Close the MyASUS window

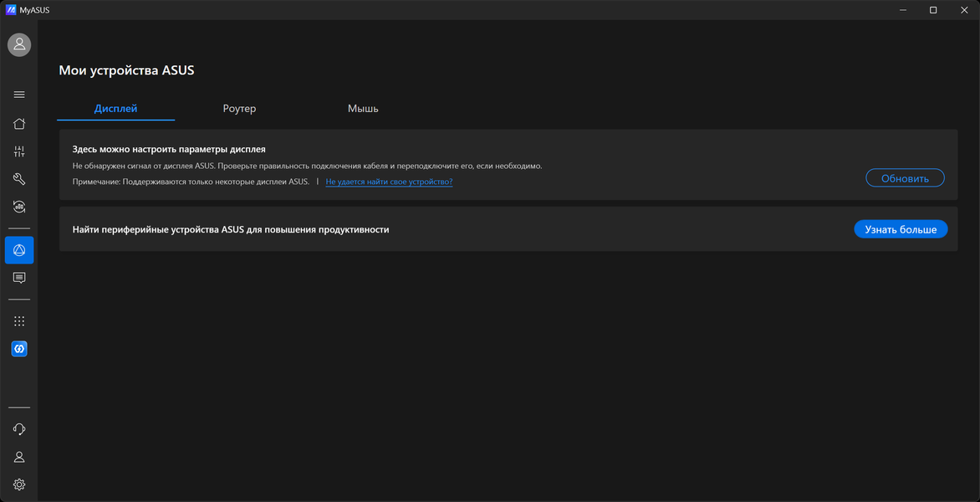(x=963, y=9)
